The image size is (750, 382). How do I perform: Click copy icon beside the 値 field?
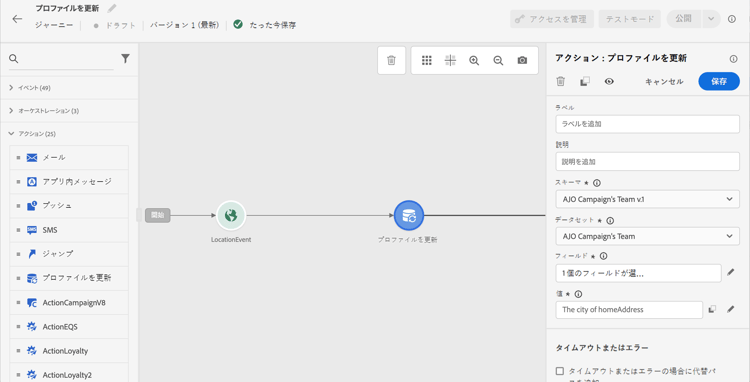[x=712, y=309]
